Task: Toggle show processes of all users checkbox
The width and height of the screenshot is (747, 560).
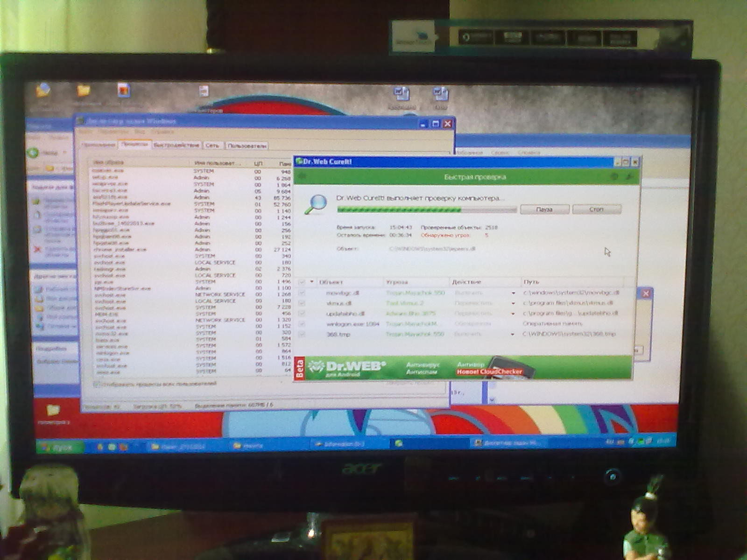Action: (96, 384)
